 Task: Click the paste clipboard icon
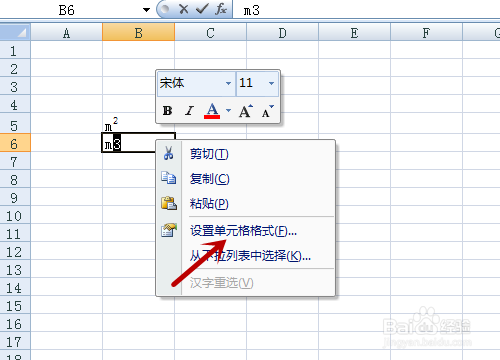(169, 203)
